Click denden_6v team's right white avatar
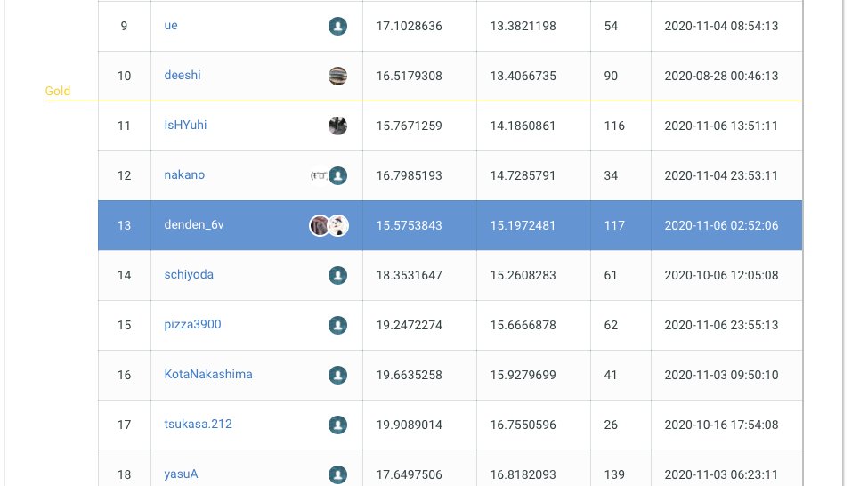The image size is (868, 486). tap(338, 225)
